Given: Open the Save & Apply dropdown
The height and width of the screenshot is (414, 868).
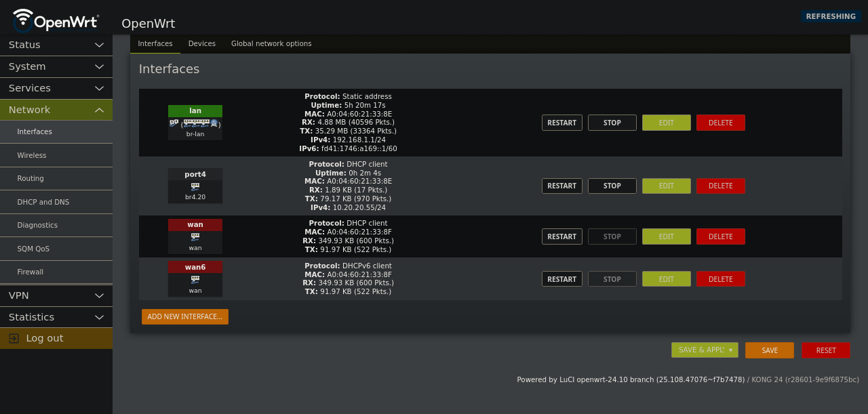Looking at the screenshot, I should pos(731,350).
